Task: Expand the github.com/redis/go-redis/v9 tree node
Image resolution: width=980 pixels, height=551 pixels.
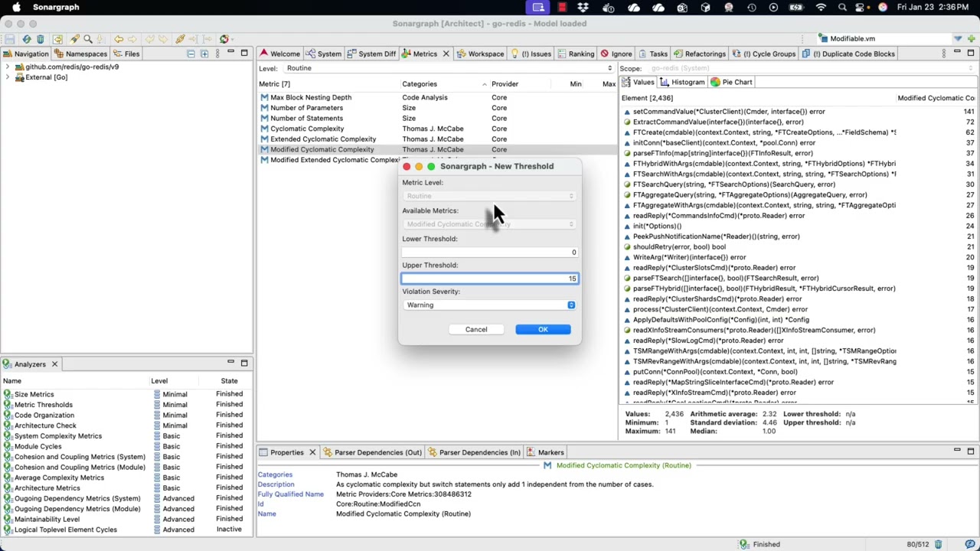Action: click(8, 67)
